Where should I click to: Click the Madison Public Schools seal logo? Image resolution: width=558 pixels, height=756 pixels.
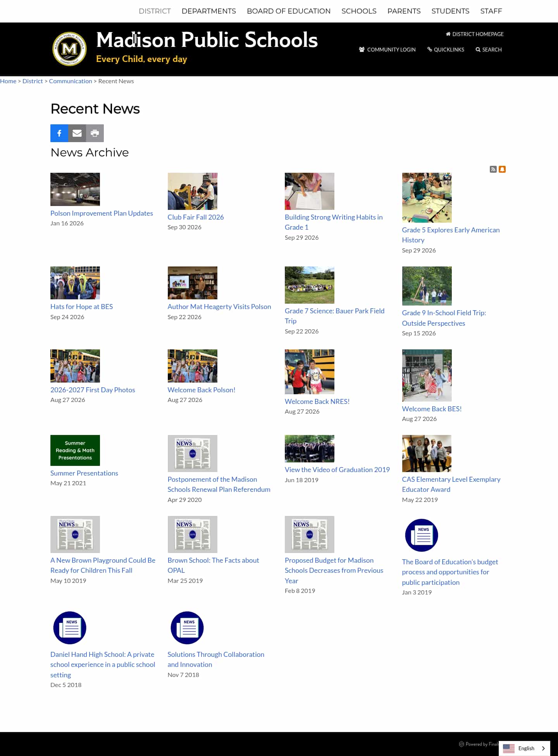[69, 49]
